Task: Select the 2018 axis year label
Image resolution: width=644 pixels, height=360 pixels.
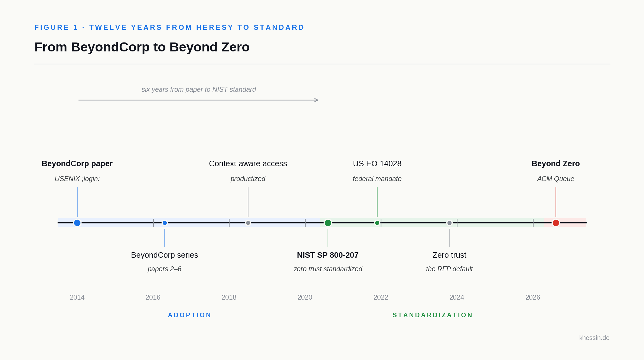Action: pyautogui.click(x=229, y=297)
